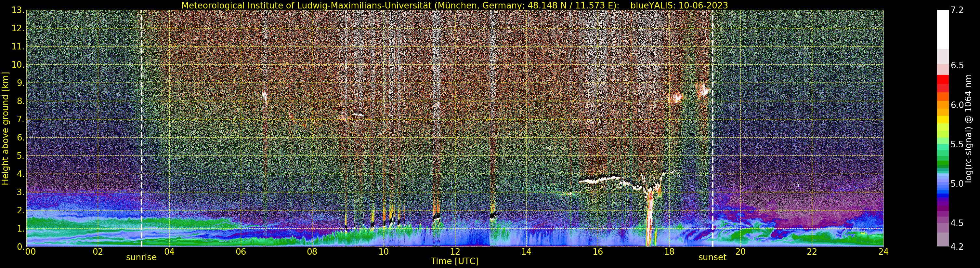Screen dimensions: 980x268
Task: Click the '0.' height axis tick label
Action: tap(20, 247)
